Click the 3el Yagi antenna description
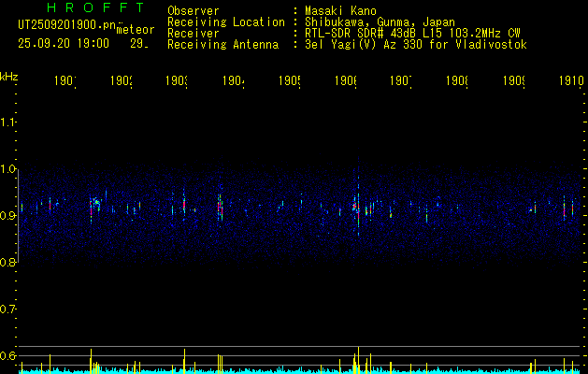588x374 pixels. tap(416, 45)
